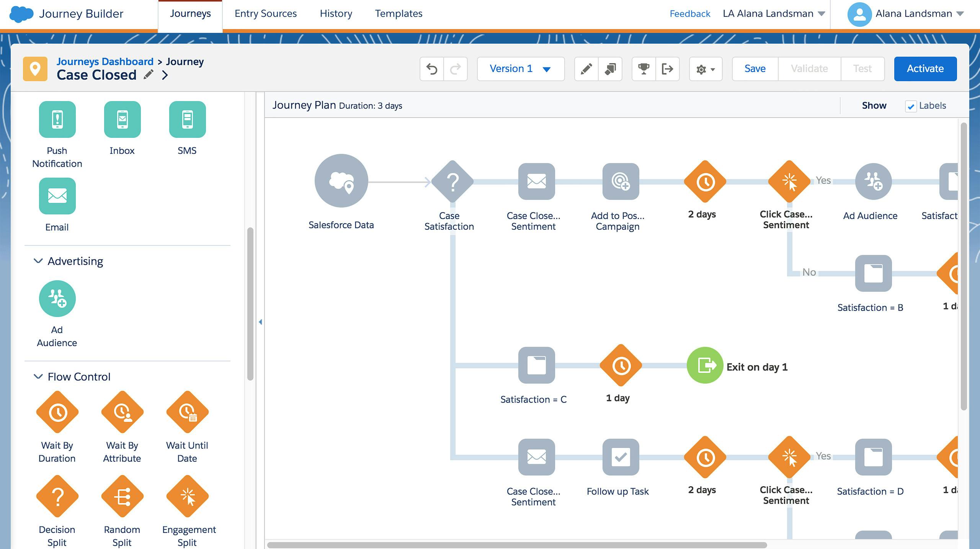Click the canvas horizontal scrollbar
The width and height of the screenshot is (980, 549).
click(517, 545)
